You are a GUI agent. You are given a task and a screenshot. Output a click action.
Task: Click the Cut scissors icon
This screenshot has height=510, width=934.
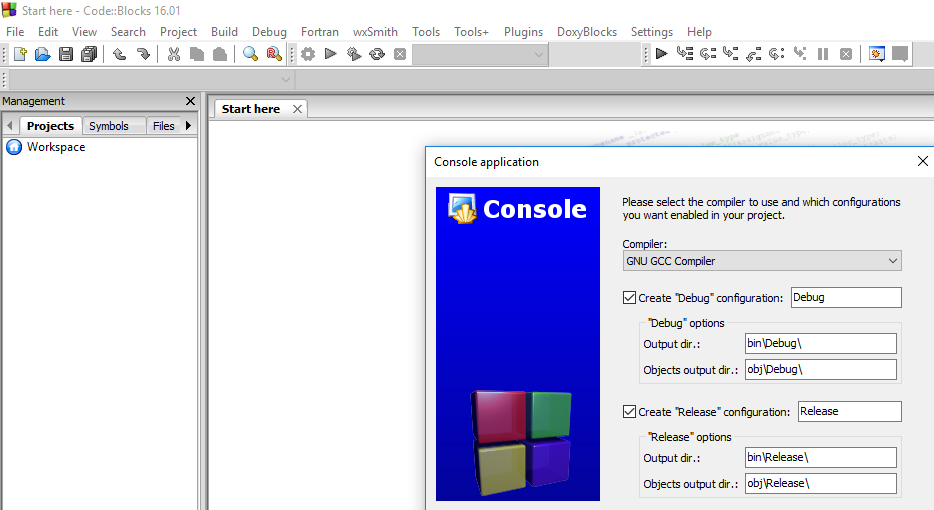(x=173, y=54)
